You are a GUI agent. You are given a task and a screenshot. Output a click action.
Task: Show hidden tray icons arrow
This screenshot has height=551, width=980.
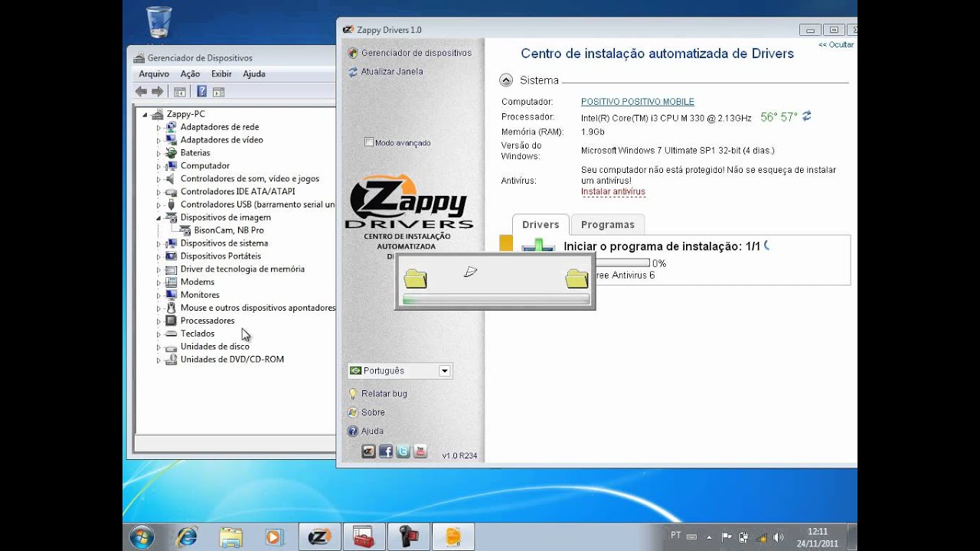click(709, 537)
